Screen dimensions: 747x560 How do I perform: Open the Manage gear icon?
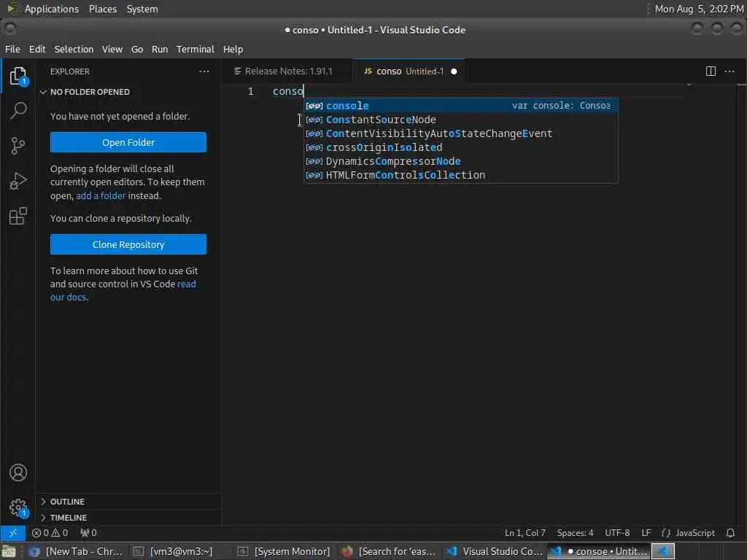point(18,507)
